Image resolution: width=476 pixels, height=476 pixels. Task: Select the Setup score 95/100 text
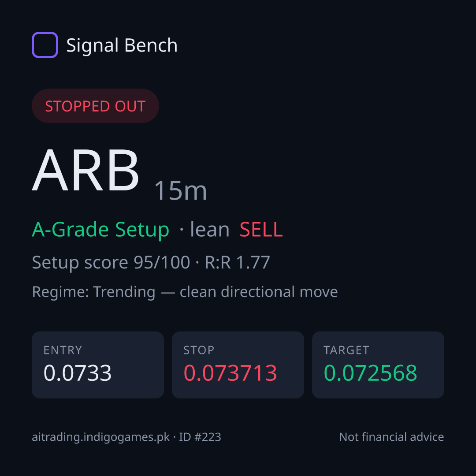[111, 262]
